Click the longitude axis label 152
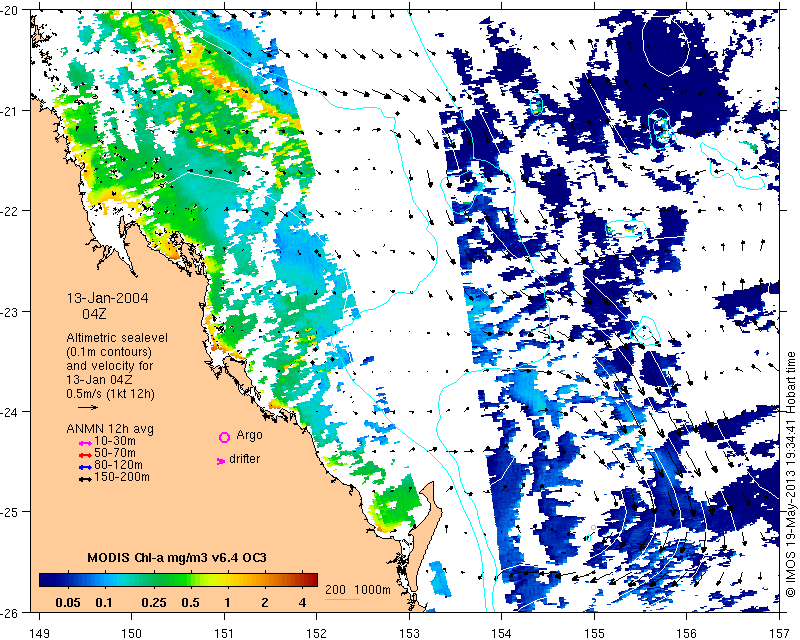This screenshot has width=800, height=640. [317, 633]
